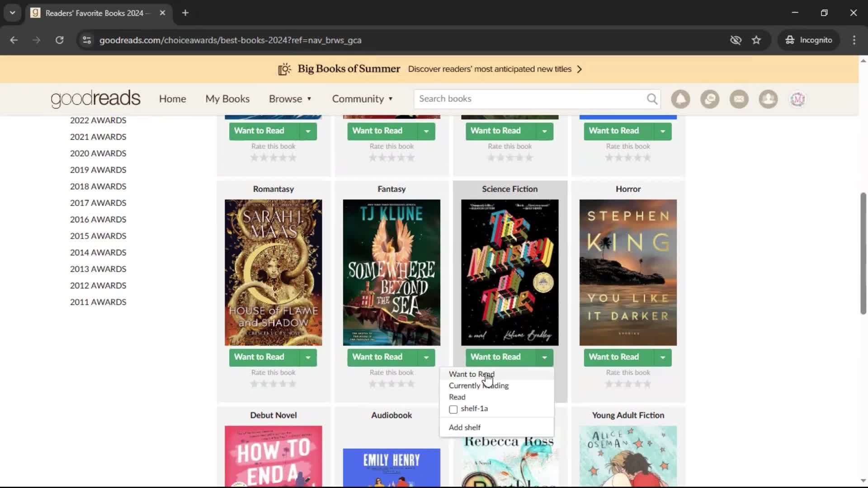
Task: Open the 2016 Awards link
Action: pos(98,220)
